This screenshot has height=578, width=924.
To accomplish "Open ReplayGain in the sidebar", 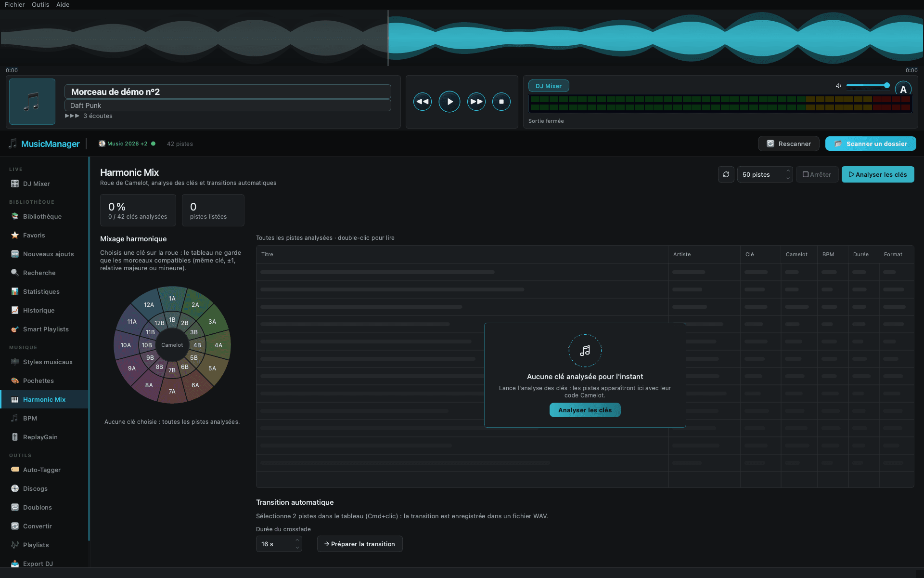I will click(44, 437).
